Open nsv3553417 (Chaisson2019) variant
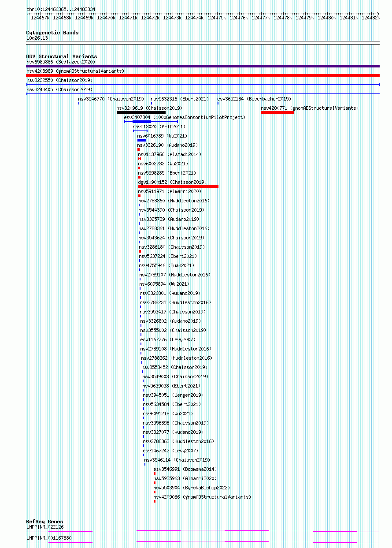The width and height of the screenshot is (392, 548). (173, 312)
